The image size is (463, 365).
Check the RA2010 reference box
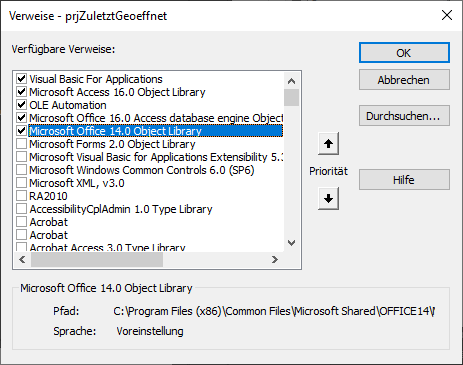pyautogui.click(x=22, y=196)
